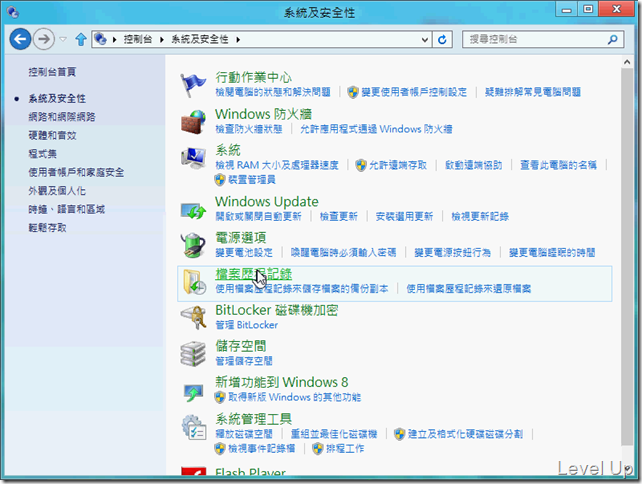This screenshot has width=642, height=484.
Task: Click 變更使用者帳戶控制設定 link
Action: tap(414, 92)
